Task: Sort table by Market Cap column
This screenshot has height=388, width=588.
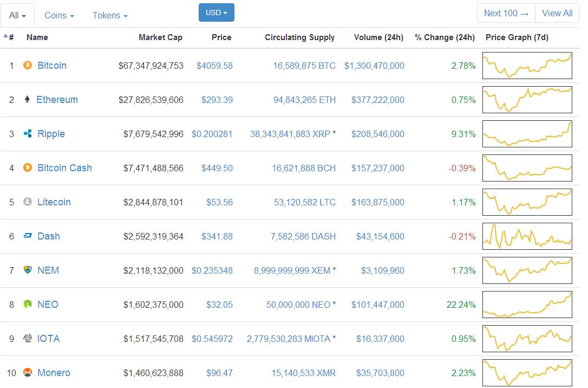Action: (x=160, y=37)
